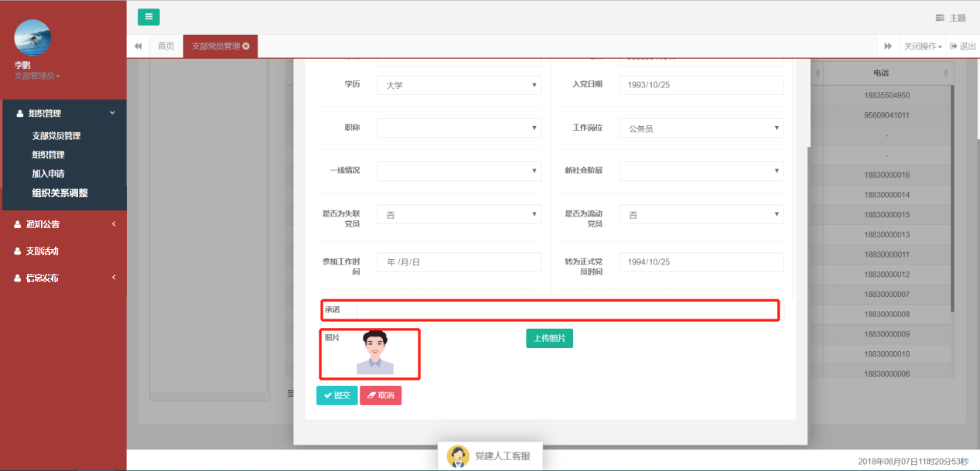This screenshot has width=980, height=471.
Task: Expand the 通知公告 sidebar menu
Action: [63, 224]
